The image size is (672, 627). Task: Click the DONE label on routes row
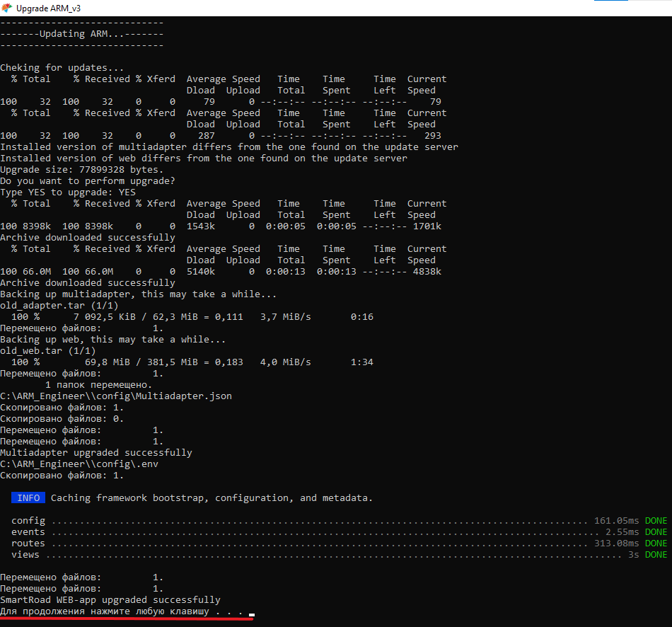655,543
